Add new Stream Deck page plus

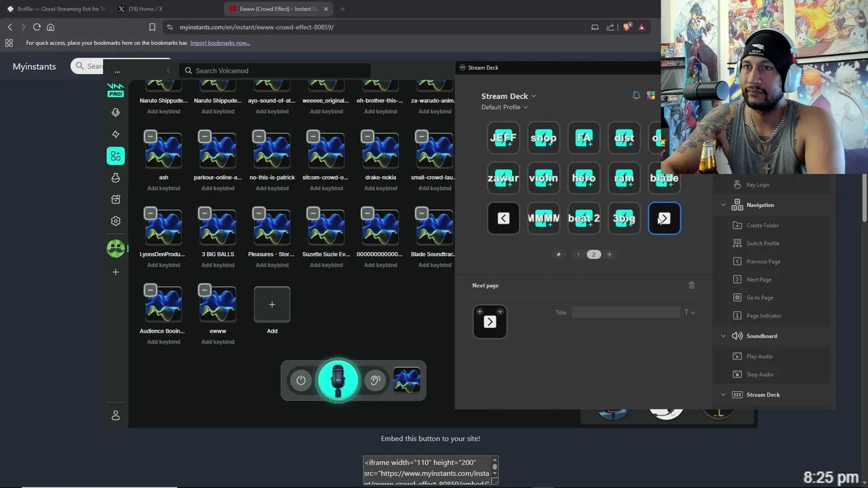609,254
